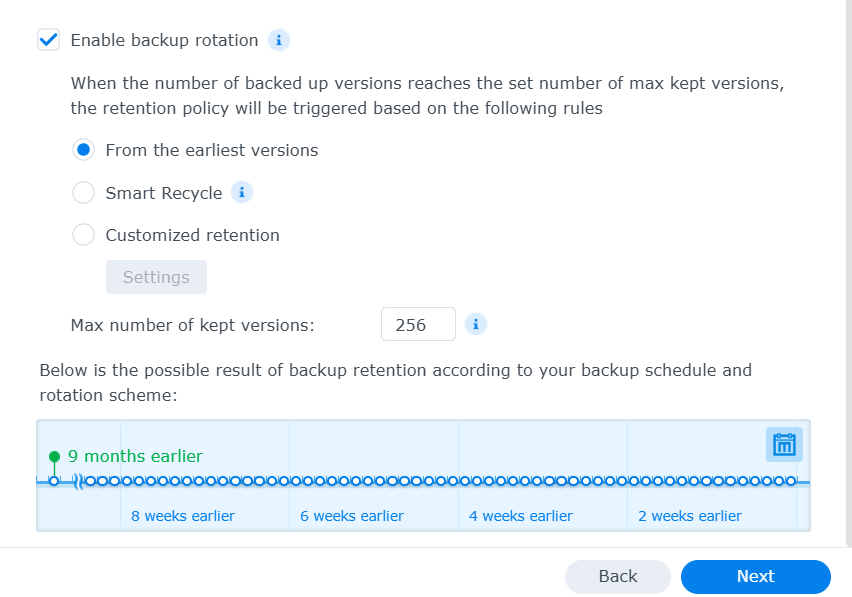Viewport: 852px width, 597px height.
Task: Choose the Smart Recycle radio button
Action: click(84, 193)
